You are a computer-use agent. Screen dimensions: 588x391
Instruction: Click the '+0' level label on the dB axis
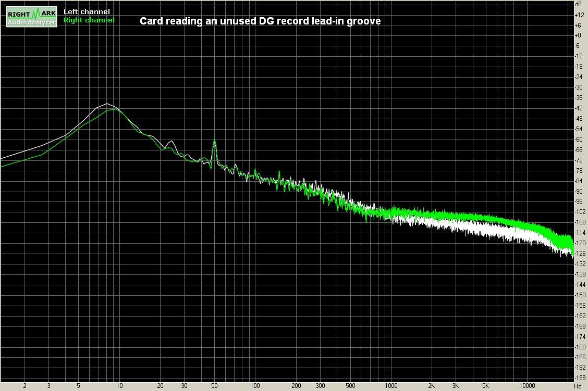click(x=578, y=35)
